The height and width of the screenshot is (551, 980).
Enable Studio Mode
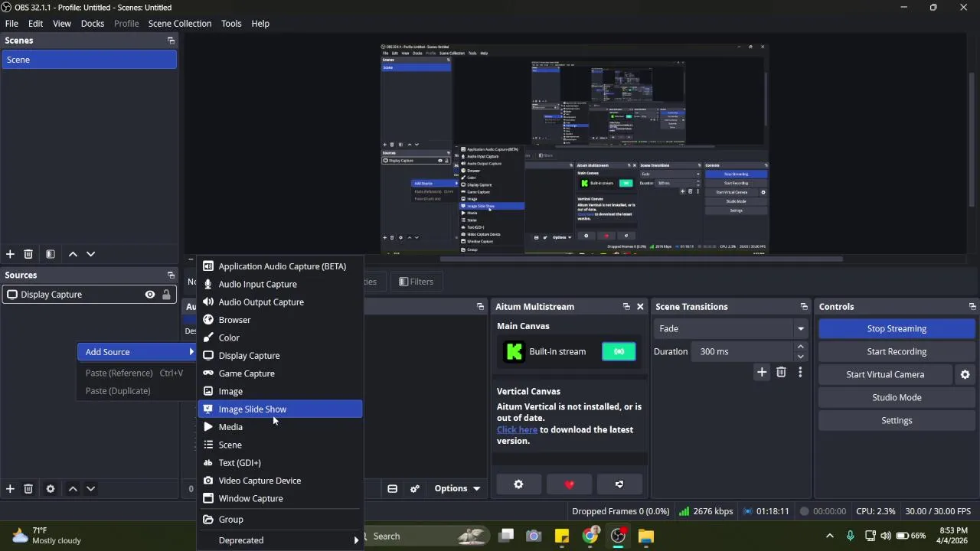point(897,398)
